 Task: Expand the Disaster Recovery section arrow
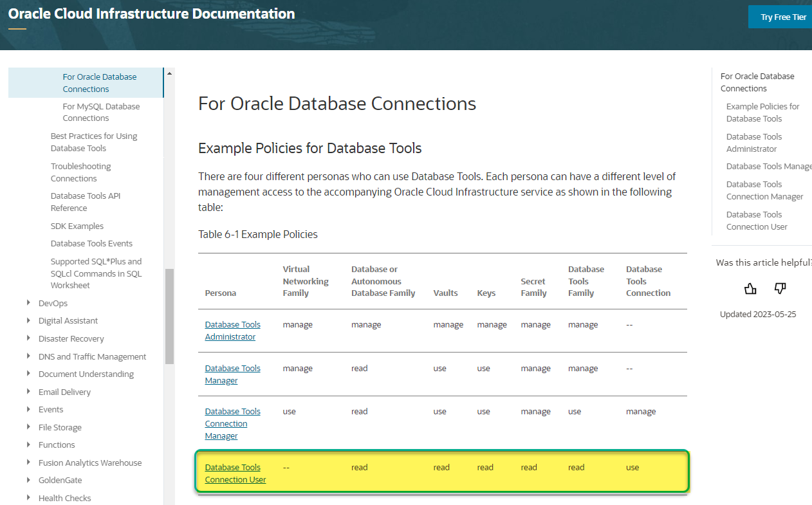tap(28, 338)
